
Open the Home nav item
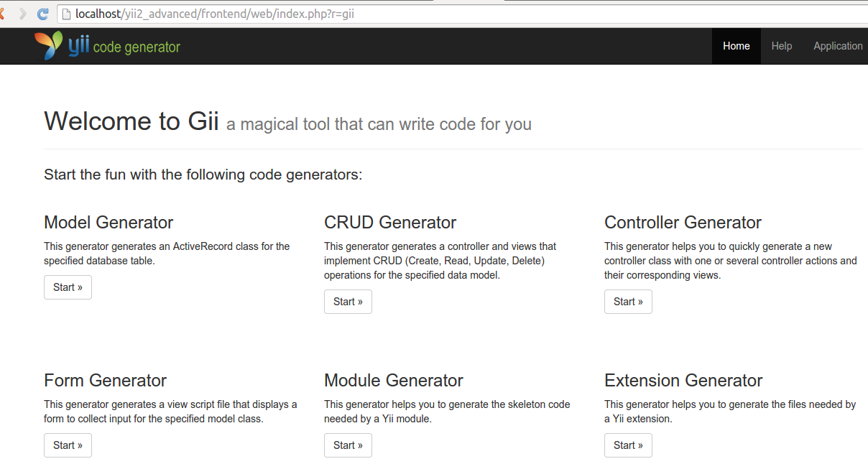[x=737, y=46]
